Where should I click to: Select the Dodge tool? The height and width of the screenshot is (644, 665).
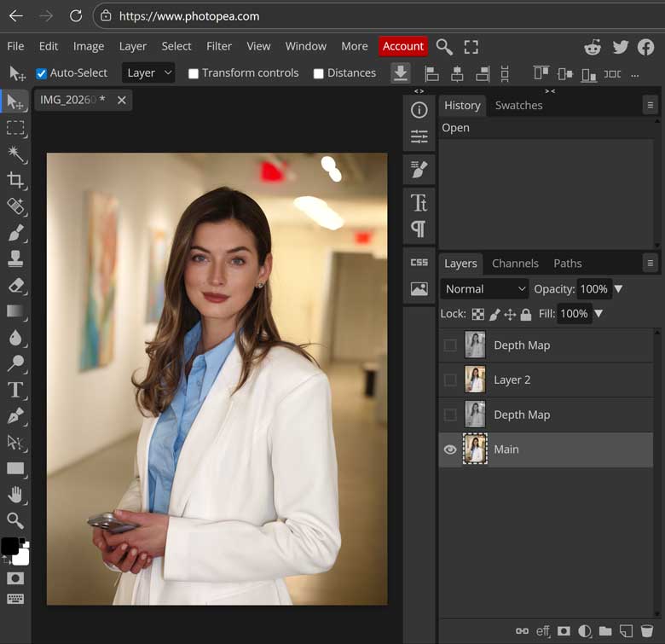[x=15, y=363]
